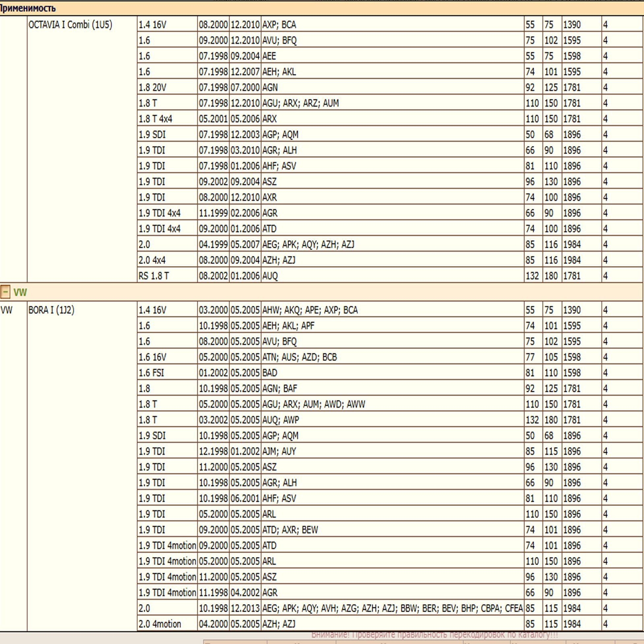
Task: Select the AEE engine code cell
Action: [x=392, y=56]
